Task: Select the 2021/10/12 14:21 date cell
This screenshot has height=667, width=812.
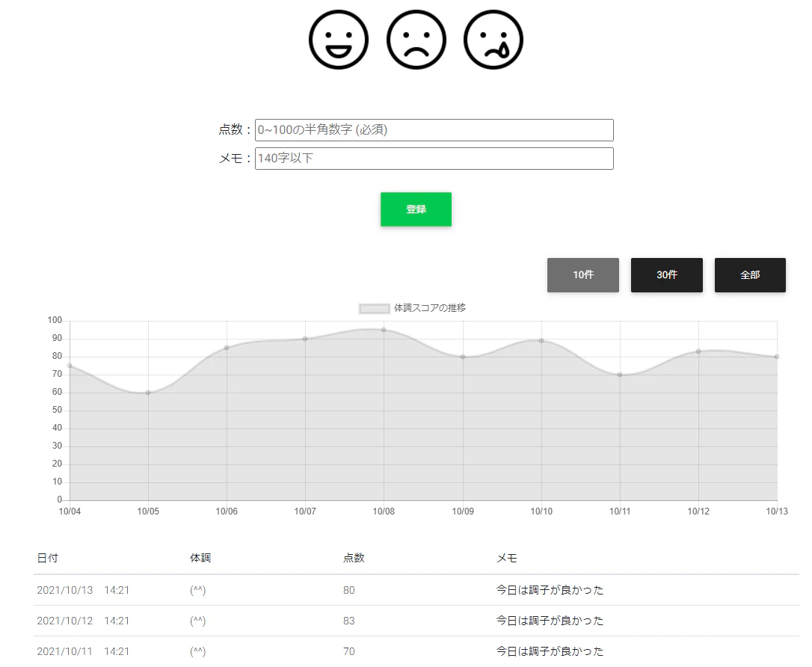Action: pyautogui.click(x=83, y=621)
